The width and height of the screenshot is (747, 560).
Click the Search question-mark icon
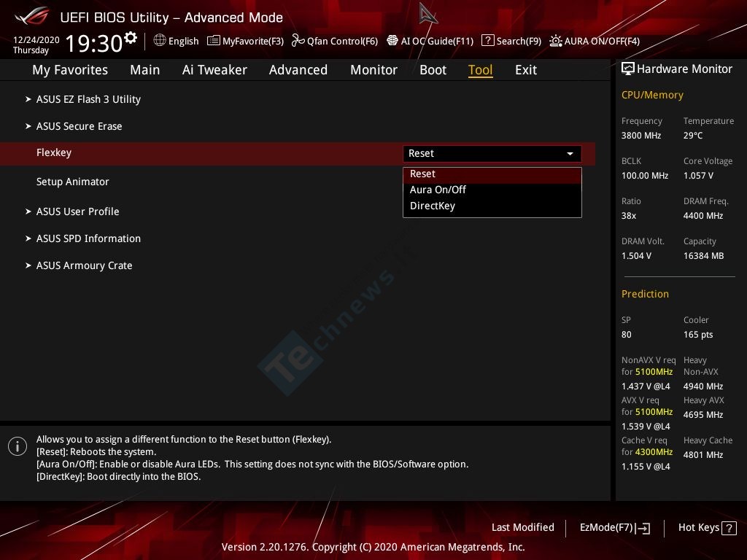pos(487,41)
